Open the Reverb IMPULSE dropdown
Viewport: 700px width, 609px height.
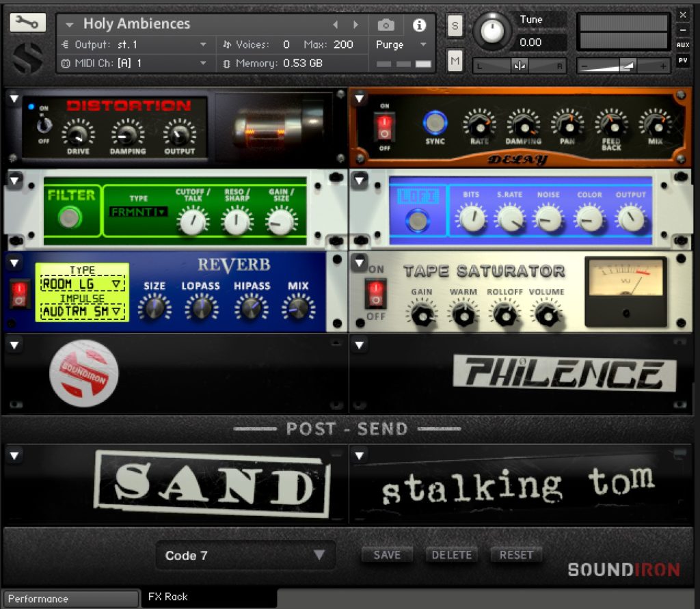point(82,311)
